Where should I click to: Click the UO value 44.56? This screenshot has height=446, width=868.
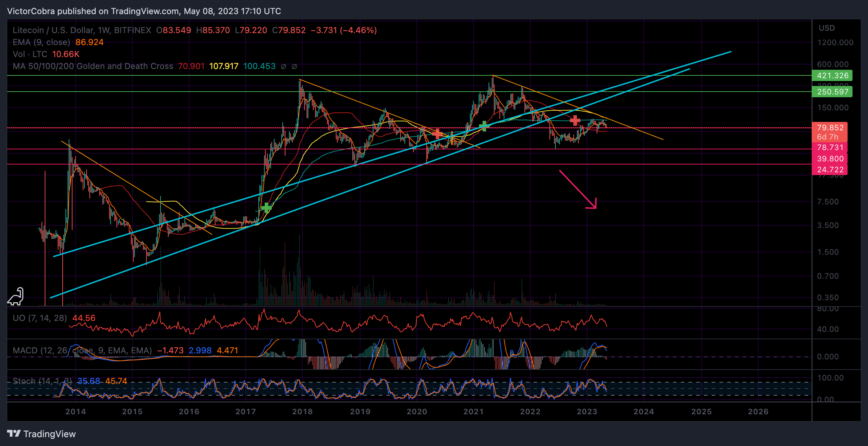coord(84,318)
